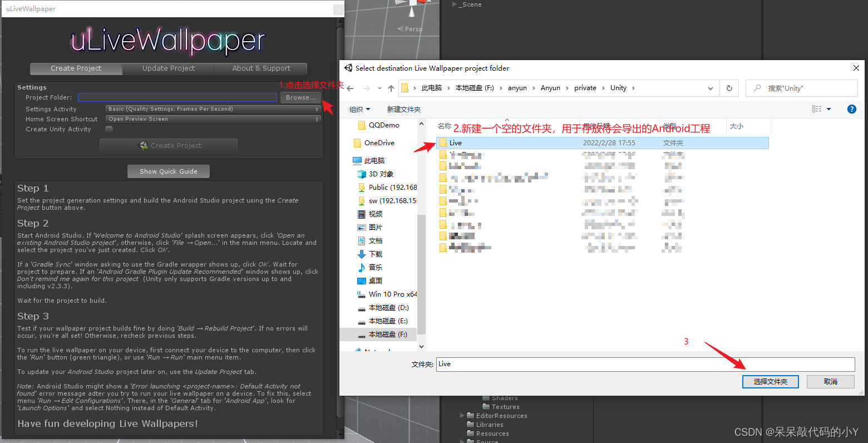Select 桌面 in the navigation pane
868x443 pixels.
[x=375, y=281]
